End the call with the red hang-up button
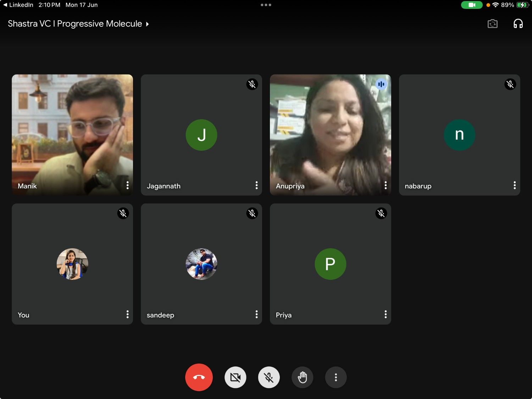 tap(199, 377)
